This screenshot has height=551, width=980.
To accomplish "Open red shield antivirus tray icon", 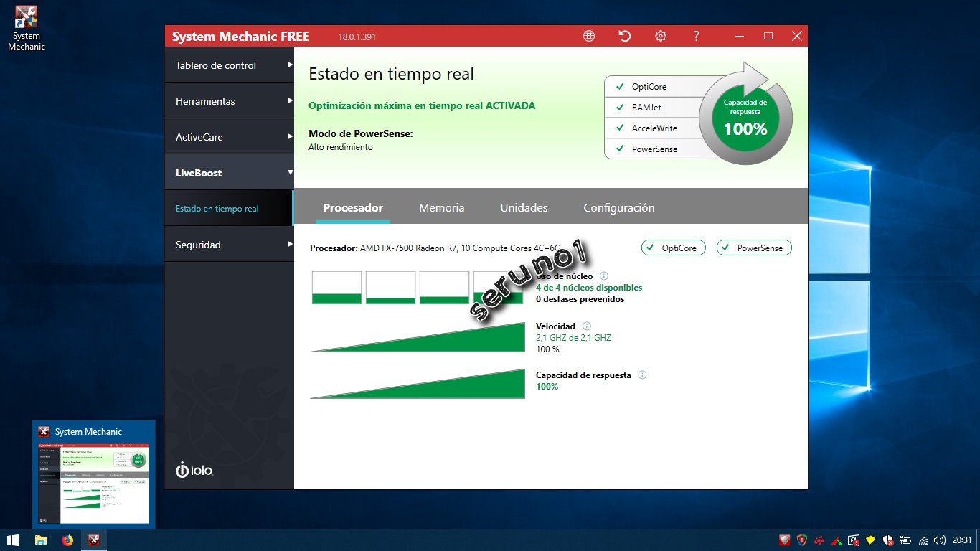I will (x=786, y=540).
